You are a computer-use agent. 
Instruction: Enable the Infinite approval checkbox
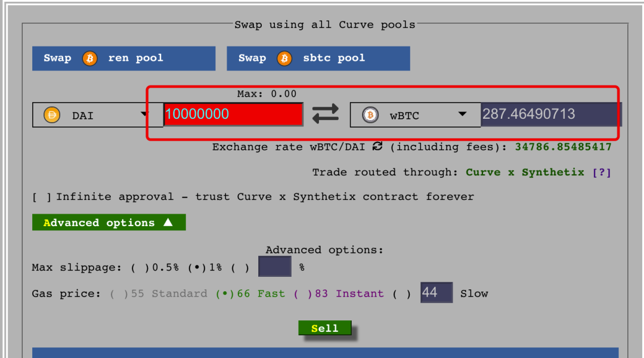coord(42,197)
